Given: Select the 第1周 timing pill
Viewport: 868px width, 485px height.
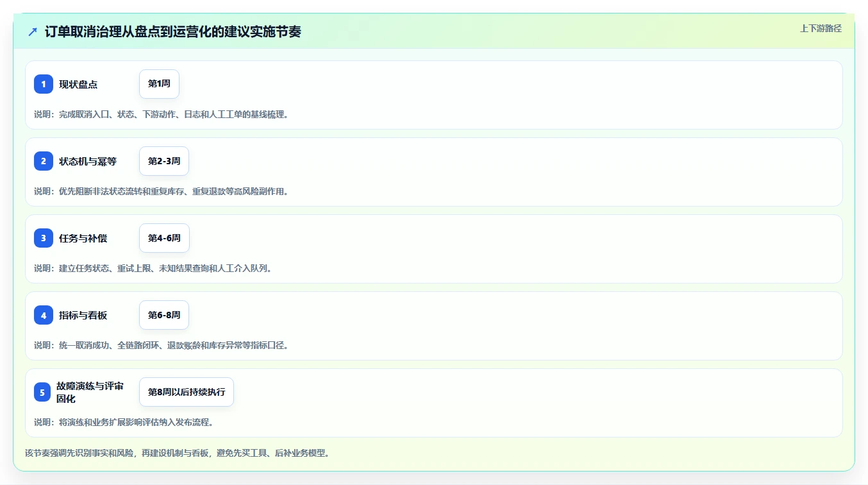Looking at the screenshot, I should click(x=159, y=84).
